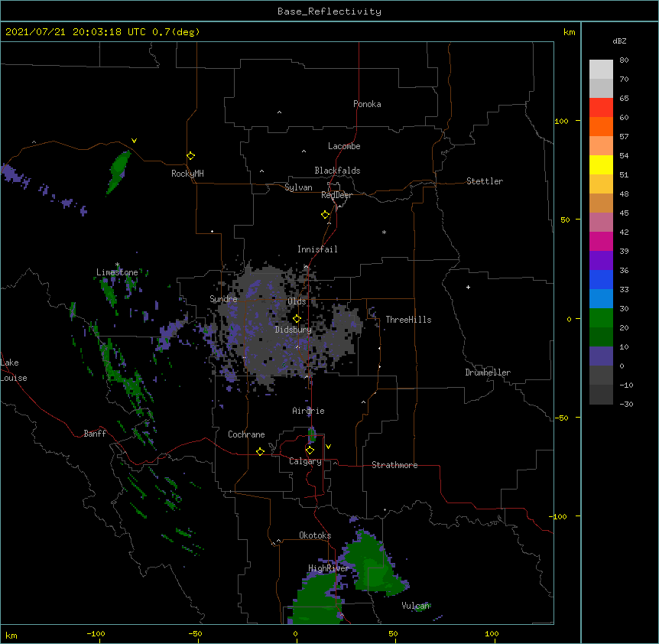
Task: Select the Sylvan label
Action: tap(298, 187)
